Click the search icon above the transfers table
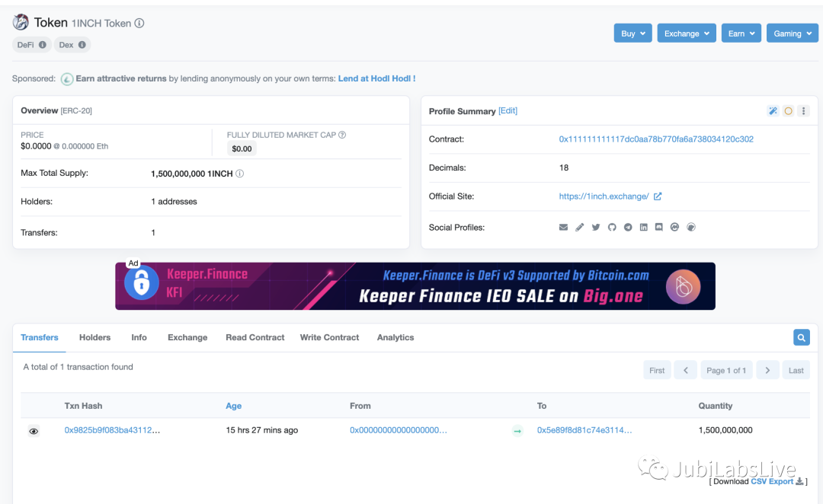 click(x=801, y=337)
